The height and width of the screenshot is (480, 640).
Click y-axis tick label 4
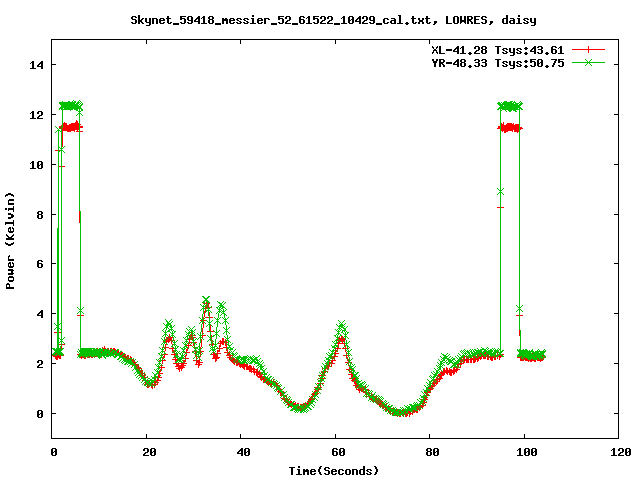point(40,314)
